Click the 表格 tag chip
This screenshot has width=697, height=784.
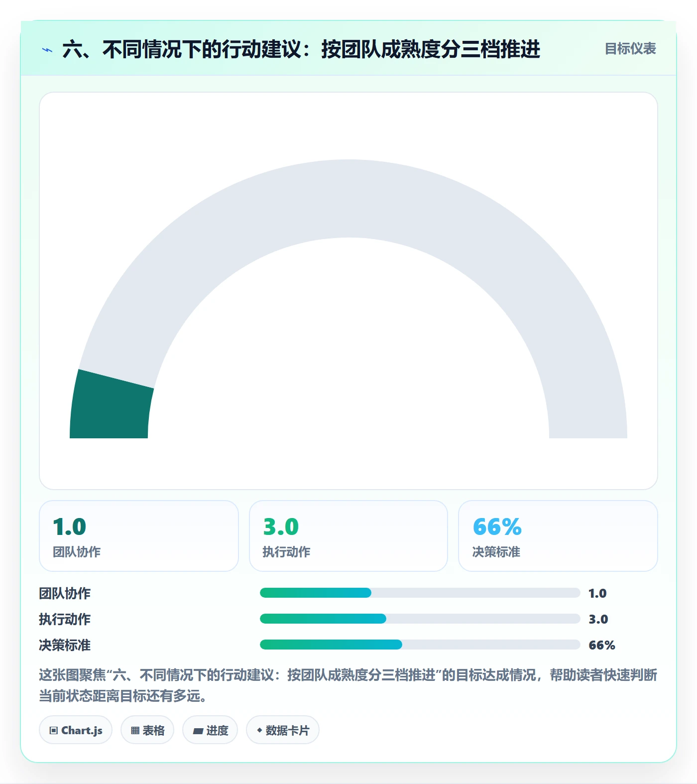pyautogui.click(x=147, y=730)
